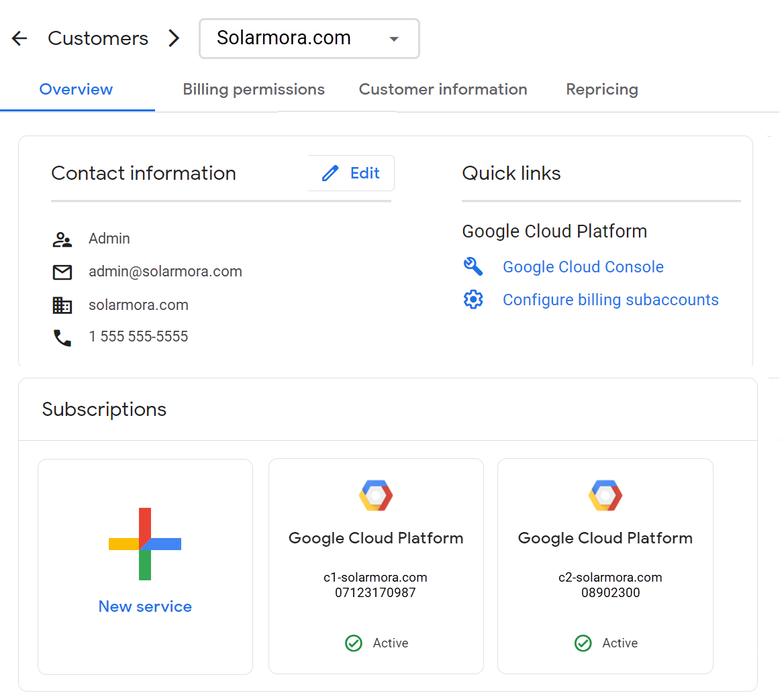Select subscription ID 08902300

pyautogui.click(x=611, y=593)
